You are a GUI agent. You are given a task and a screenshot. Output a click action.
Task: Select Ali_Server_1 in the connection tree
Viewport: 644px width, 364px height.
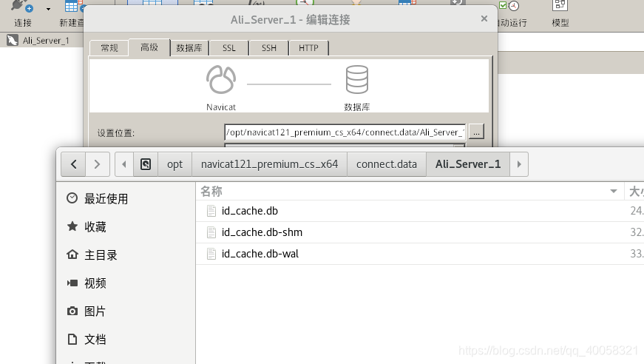coord(46,40)
